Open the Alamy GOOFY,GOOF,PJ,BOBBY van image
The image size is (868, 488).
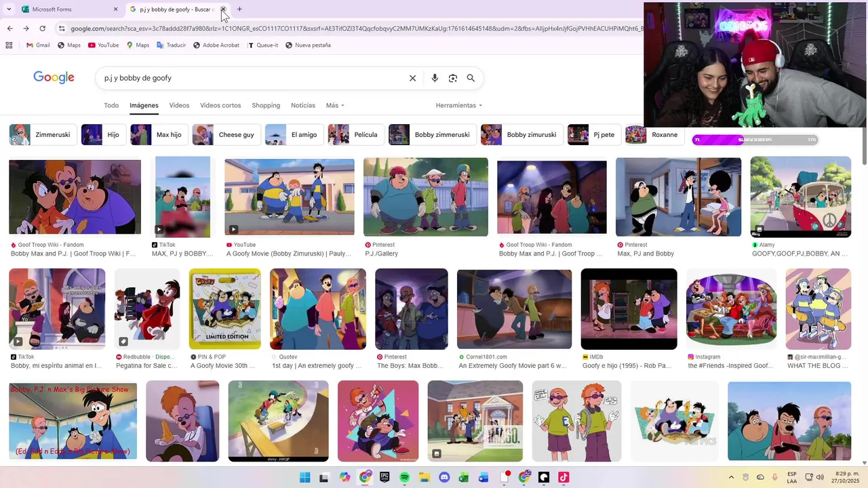[800, 197]
